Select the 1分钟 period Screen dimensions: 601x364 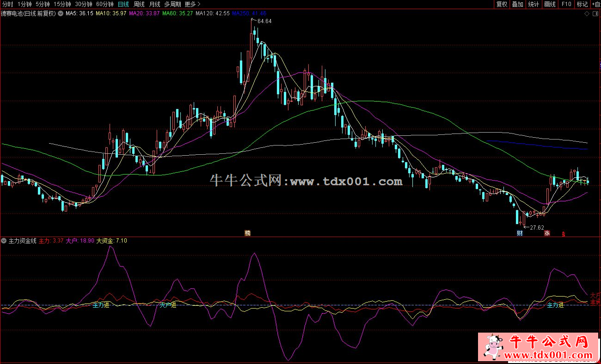click(25, 4)
